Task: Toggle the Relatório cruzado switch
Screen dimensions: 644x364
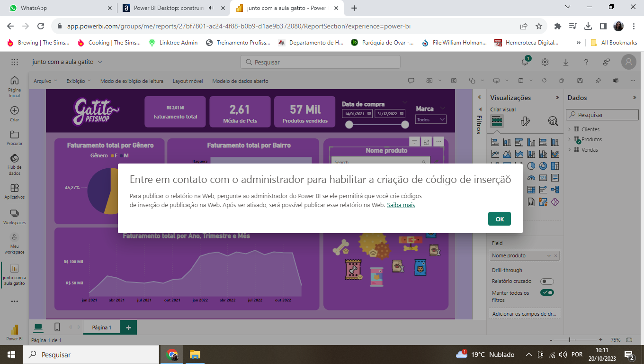Action: pyautogui.click(x=547, y=281)
